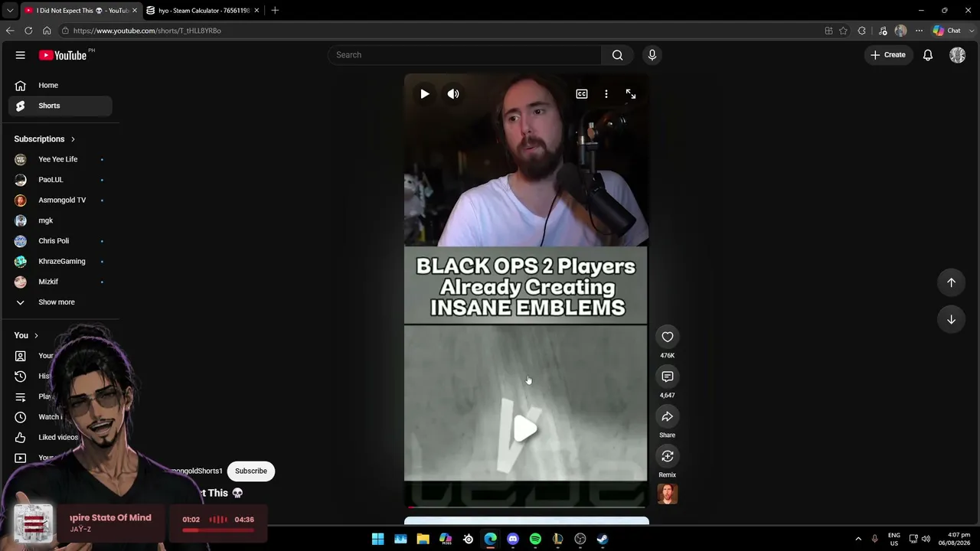Screen dimensions: 980x551
Task: Open YouTube notifications bell
Action: [928, 55]
